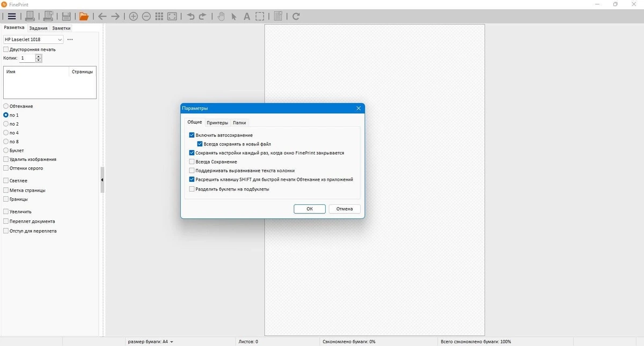Check Светлее option
This screenshot has height=346, width=644.
click(6, 181)
